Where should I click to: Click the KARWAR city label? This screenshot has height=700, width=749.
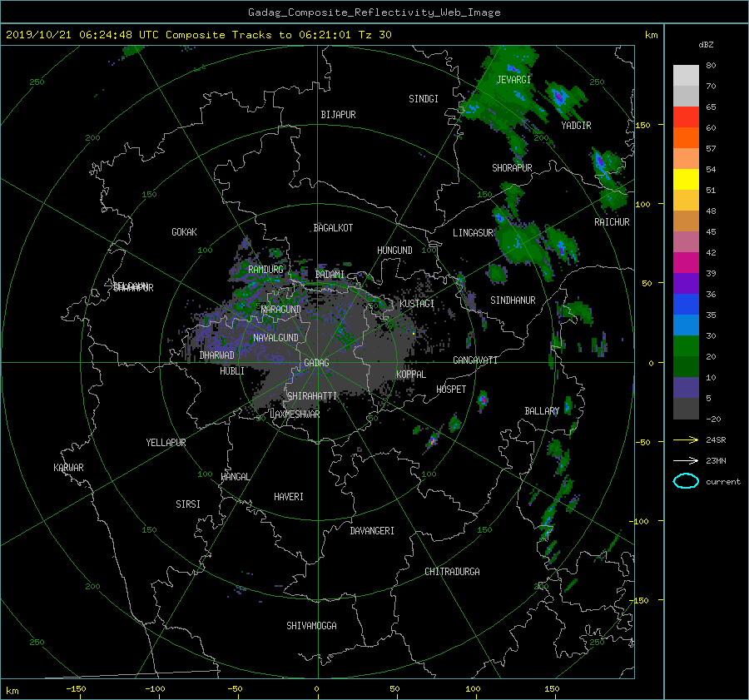pyautogui.click(x=68, y=468)
